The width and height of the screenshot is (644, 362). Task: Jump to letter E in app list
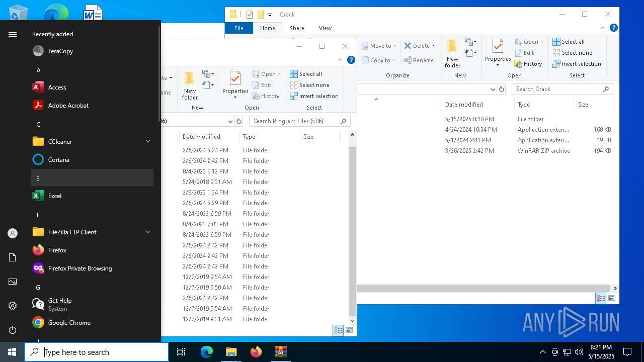[x=92, y=178]
